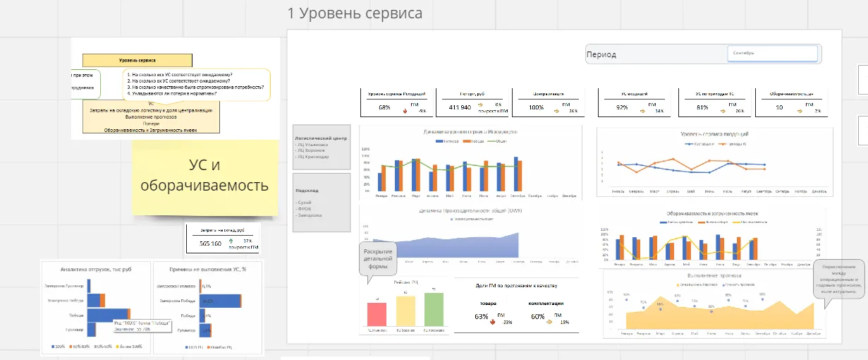868x360 pixels.
Task: Open the Период dropdown showing Сентябрь
Action: [773, 54]
